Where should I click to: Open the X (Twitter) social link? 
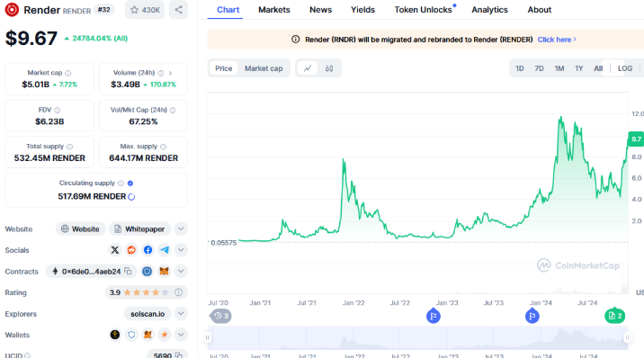[115, 250]
